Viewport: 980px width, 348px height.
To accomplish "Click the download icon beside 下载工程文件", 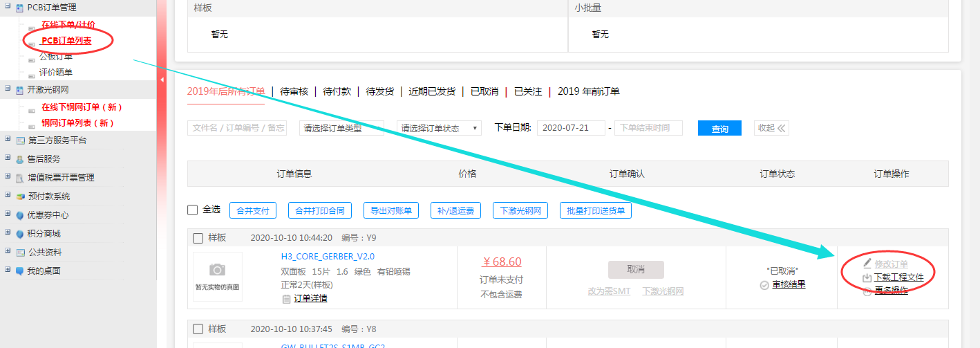I will 867,277.
